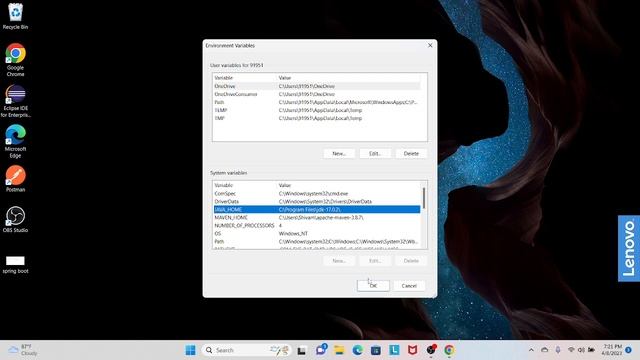This screenshot has height=360, width=640.
Task: Select the user Path variable row
Action: point(317,102)
